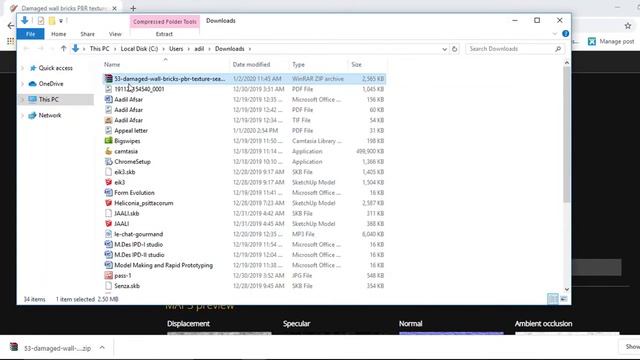
Task: Open Chrome download item options chevron
Action: [x=102, y=348]
